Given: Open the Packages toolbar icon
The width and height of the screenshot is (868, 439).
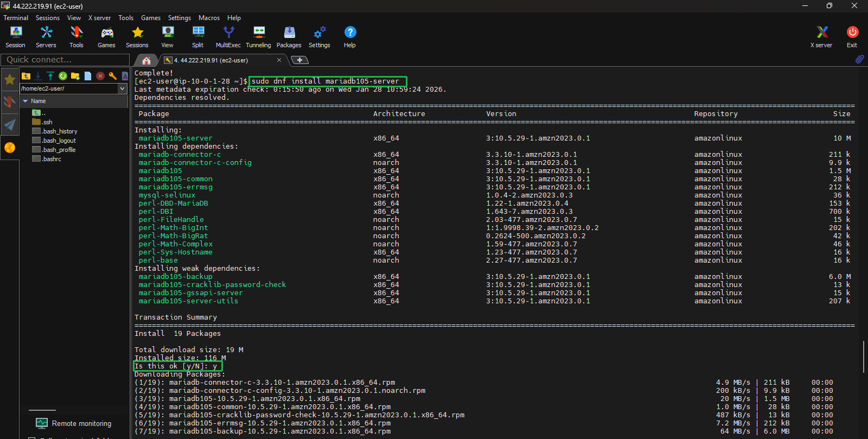Looking at the screenshot, I should pyautogui.click(x=289, y=37).
